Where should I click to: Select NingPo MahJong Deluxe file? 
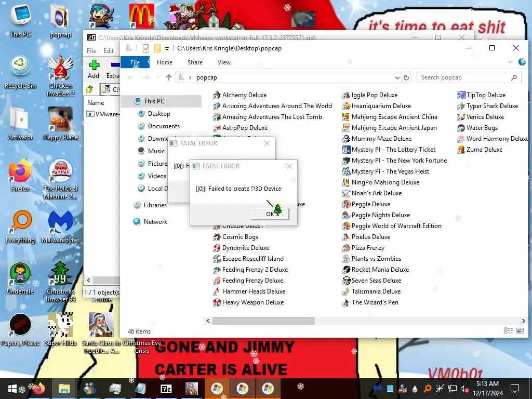381,182
